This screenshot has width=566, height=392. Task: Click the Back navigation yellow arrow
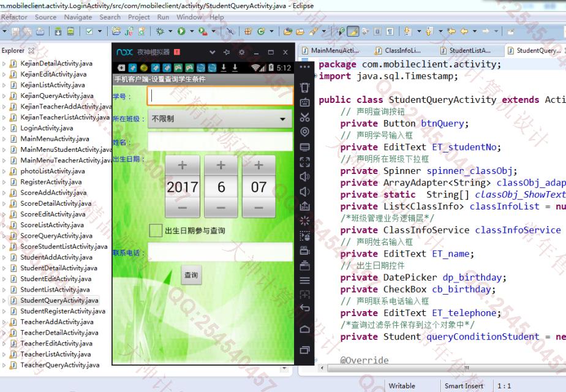[464, 32]
